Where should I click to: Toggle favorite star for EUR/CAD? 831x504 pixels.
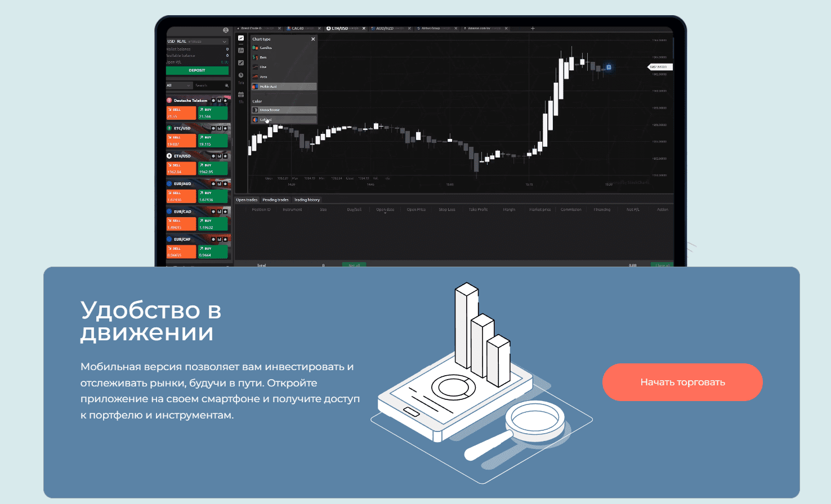(x=225, y=211)
